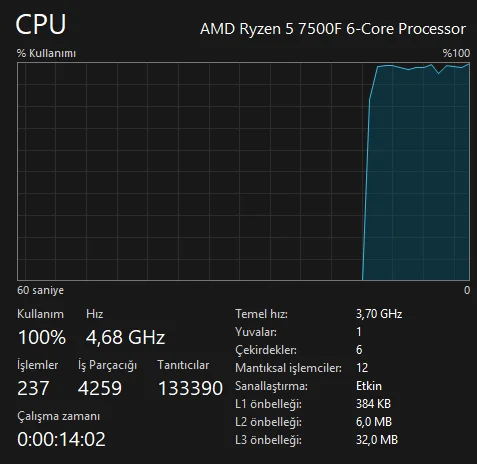Image resolution: width=477 pixels, height=464 pixels.
Task: Select the Temel hız 3,70 GHz value
Action: pos(379,314)
